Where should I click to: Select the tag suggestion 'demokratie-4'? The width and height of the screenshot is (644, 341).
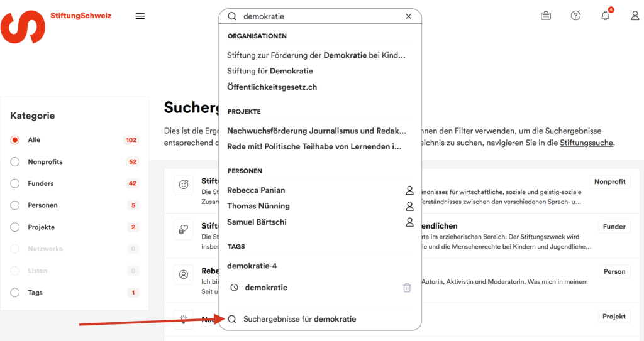252,266
